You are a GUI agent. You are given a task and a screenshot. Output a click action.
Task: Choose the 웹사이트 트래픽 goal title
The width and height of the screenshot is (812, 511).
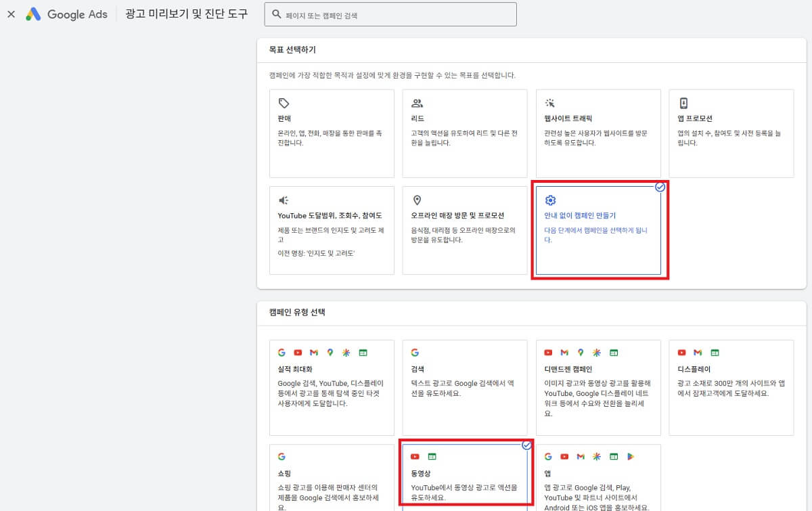point(568,118)
